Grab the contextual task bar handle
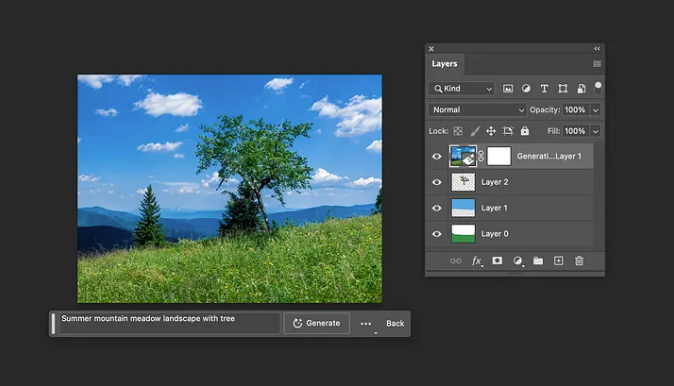 click(53, 323)
